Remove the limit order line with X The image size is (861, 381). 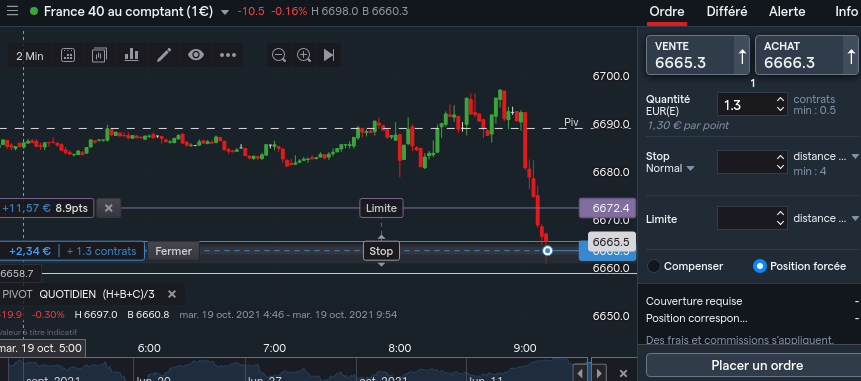109,208
